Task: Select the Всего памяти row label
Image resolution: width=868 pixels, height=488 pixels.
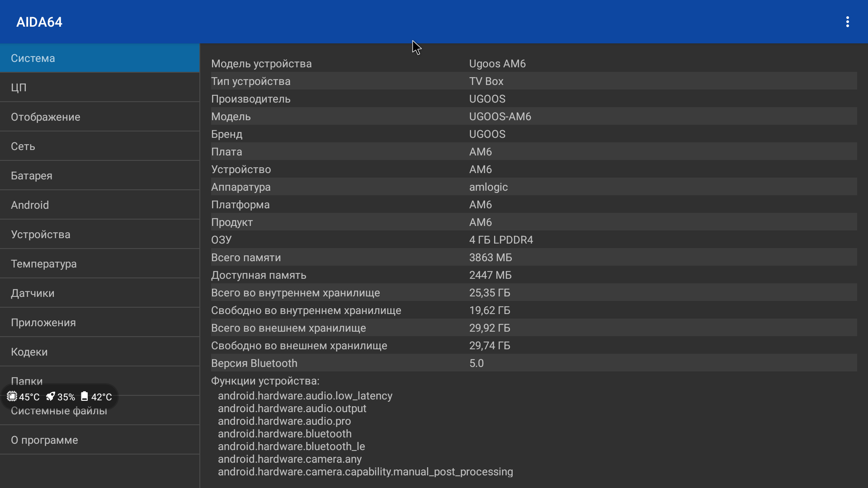Action: pyautogui.click(x=246, y=258)
